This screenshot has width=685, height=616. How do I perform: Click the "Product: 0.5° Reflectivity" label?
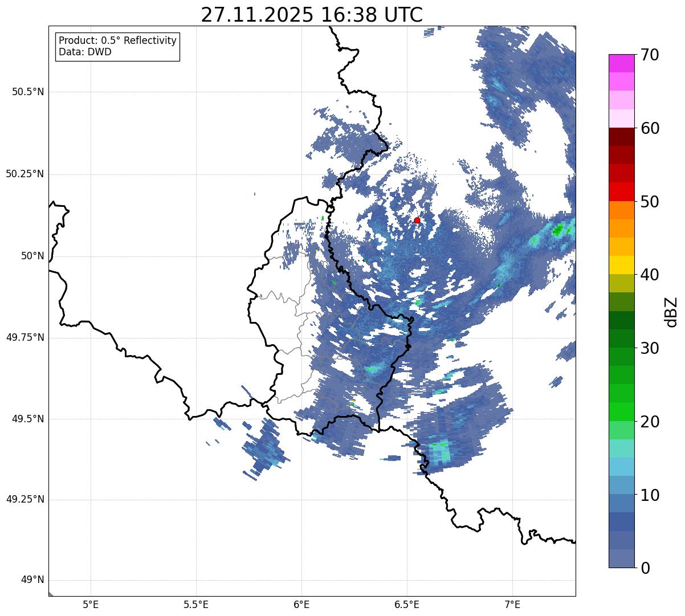(x=117, y=41)
